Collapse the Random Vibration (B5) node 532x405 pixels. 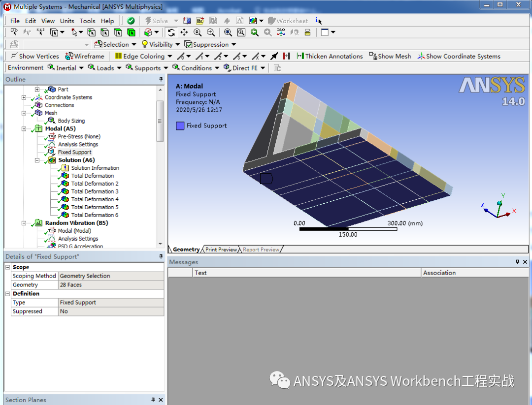[24, 223]
